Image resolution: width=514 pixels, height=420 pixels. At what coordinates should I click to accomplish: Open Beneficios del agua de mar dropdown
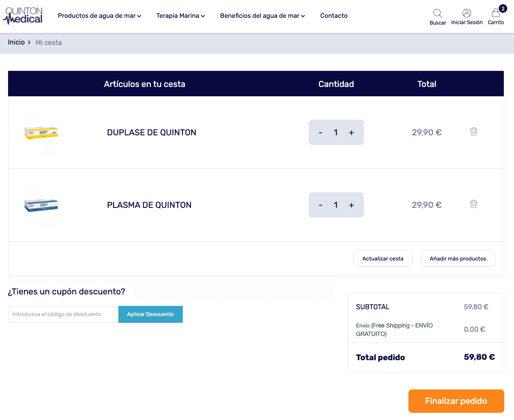click(262, 16)
